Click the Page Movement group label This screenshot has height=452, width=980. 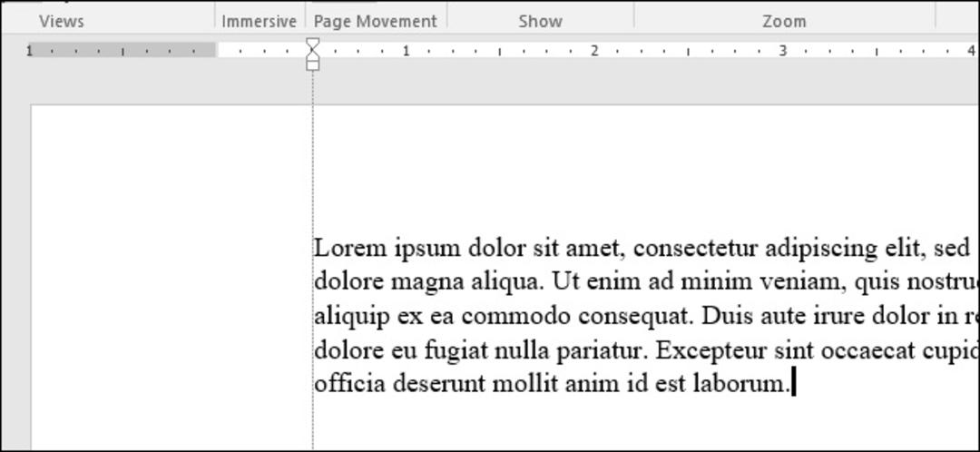click(375, 21)
